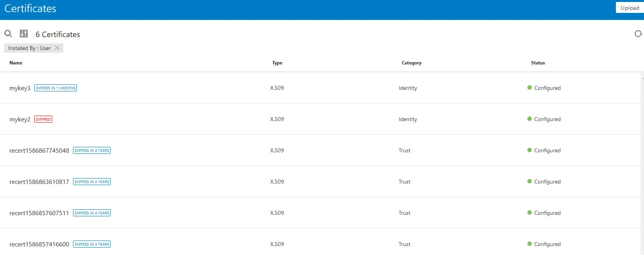644x255 pixels.
Task: Select certificate recert1586867745048
Action: [39, 151]
